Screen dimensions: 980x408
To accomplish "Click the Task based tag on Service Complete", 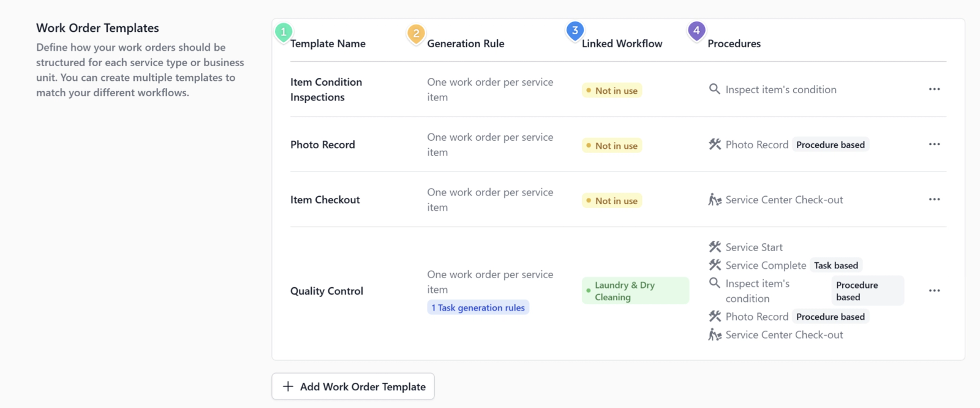I will pyautogui.click(x=835, y=265).
